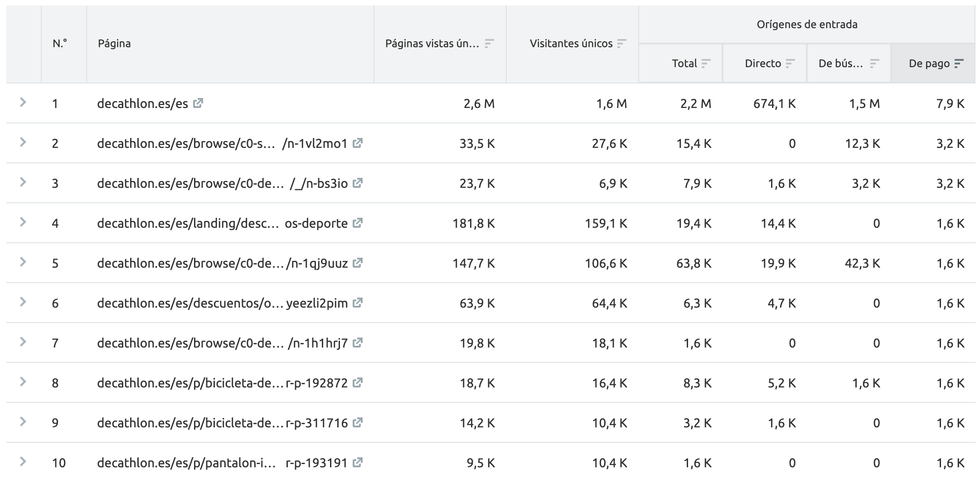Expand row 8 details chevron
980x480 pixels.
pos(23,382)
